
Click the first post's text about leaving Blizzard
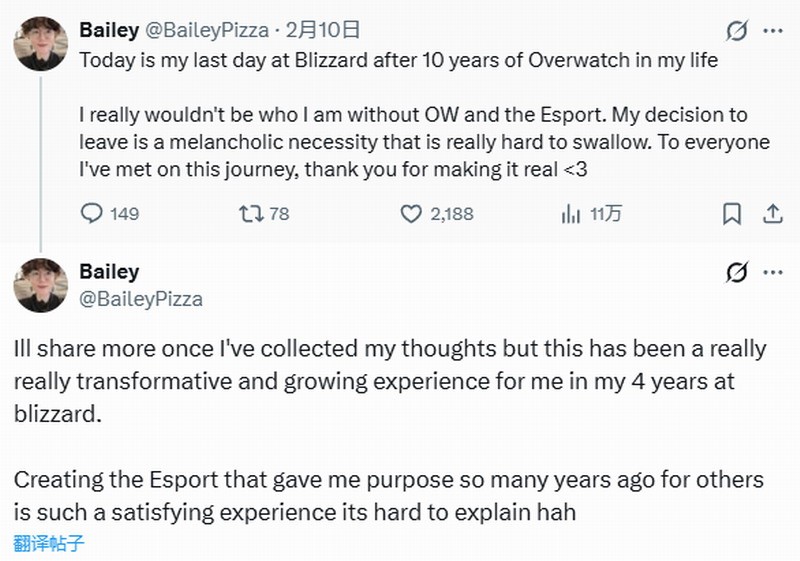(400, 60)
